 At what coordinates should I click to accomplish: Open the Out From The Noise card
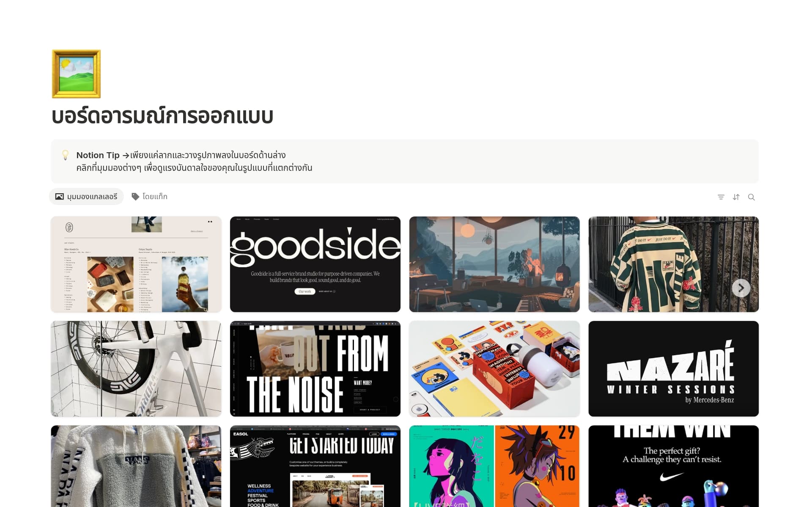(315, 369)
